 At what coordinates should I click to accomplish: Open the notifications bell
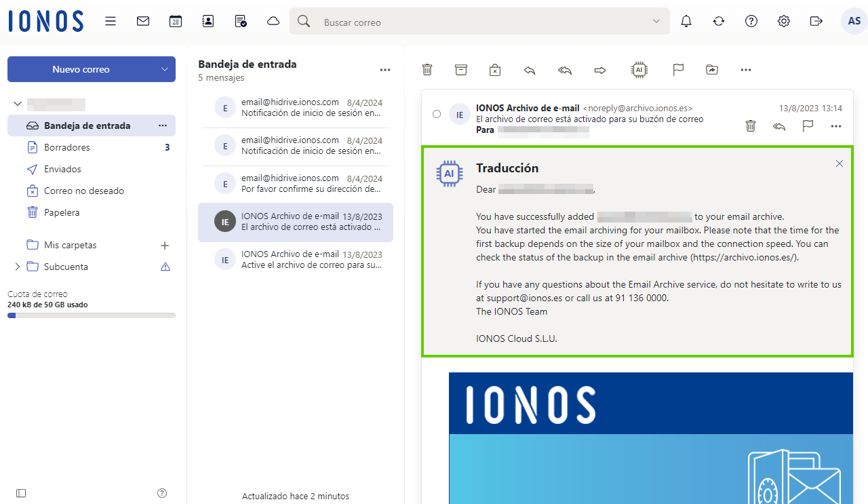coord(686,21)
